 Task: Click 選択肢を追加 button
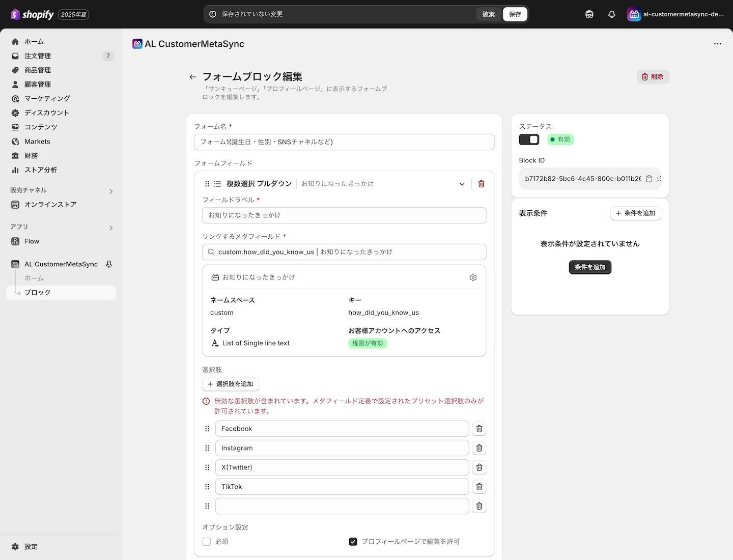(231, 384)
